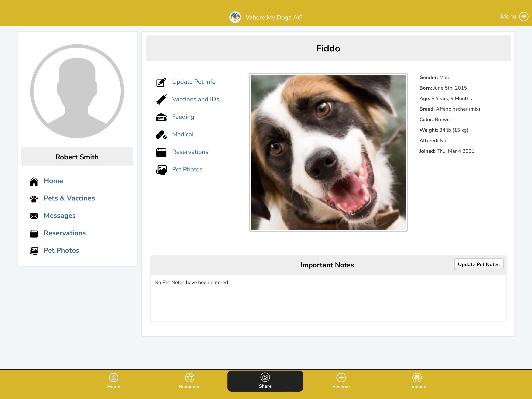Screen dimensions: 532x399
Task: Click the Important Notes heading
Action: click(327, 265)
